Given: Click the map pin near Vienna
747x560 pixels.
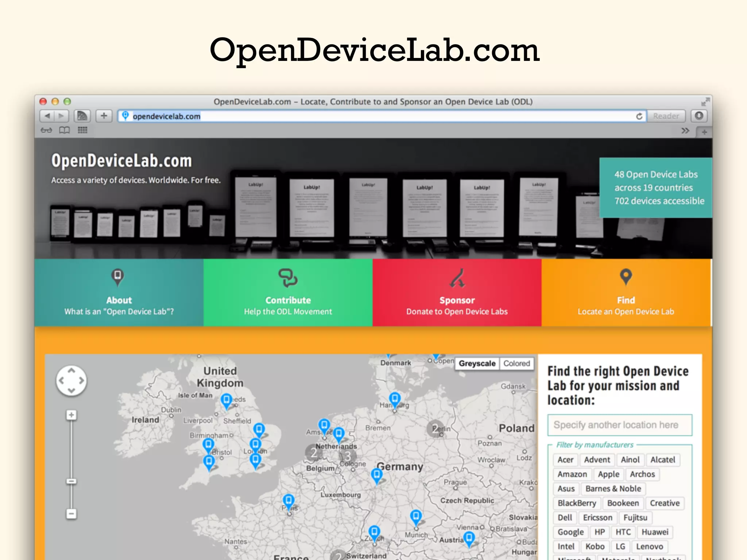Looking at the screenshot, I should click(469, 539).
